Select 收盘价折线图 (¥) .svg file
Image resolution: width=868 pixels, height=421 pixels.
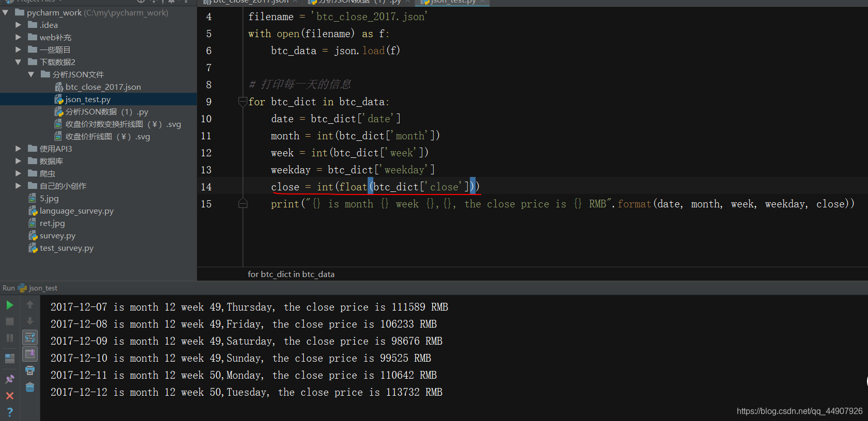[x=108, y=137]
